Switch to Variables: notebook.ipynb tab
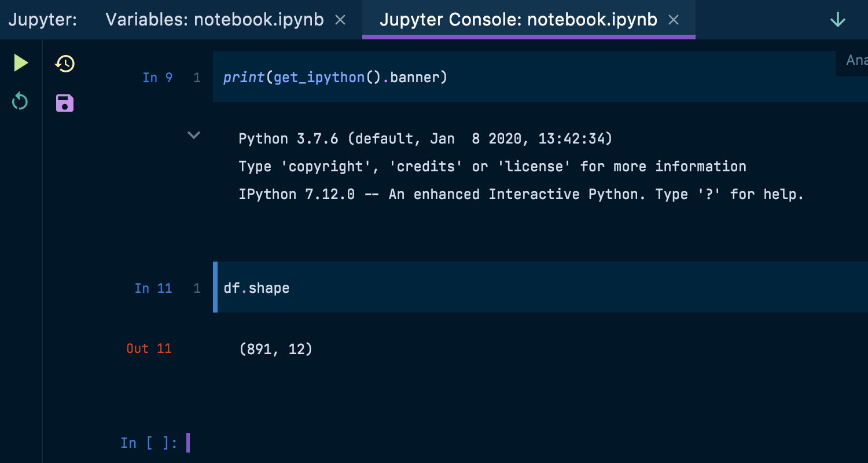This screenshot has height=463, width=868. point(215,20)
